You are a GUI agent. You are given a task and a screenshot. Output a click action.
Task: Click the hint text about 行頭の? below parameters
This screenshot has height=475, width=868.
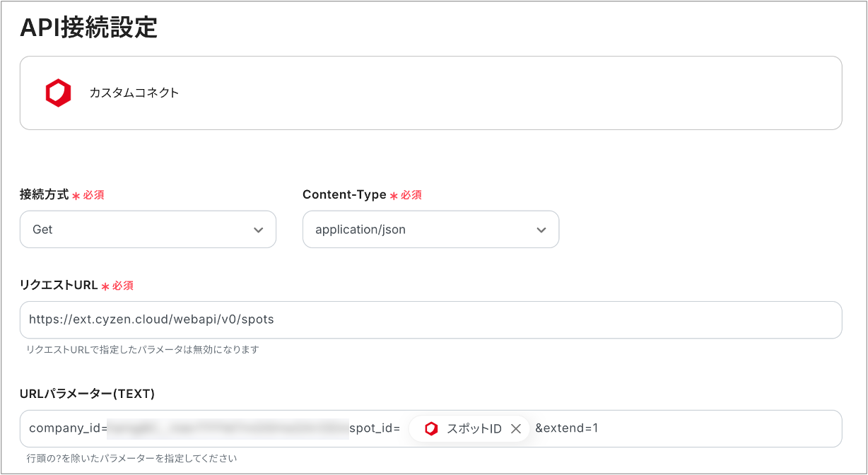[131, 459]
